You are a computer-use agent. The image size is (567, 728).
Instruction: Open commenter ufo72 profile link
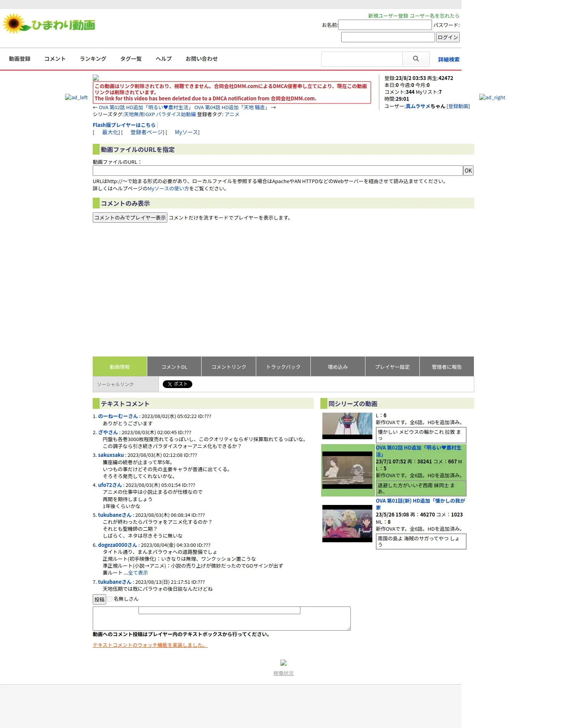(110, 485)
